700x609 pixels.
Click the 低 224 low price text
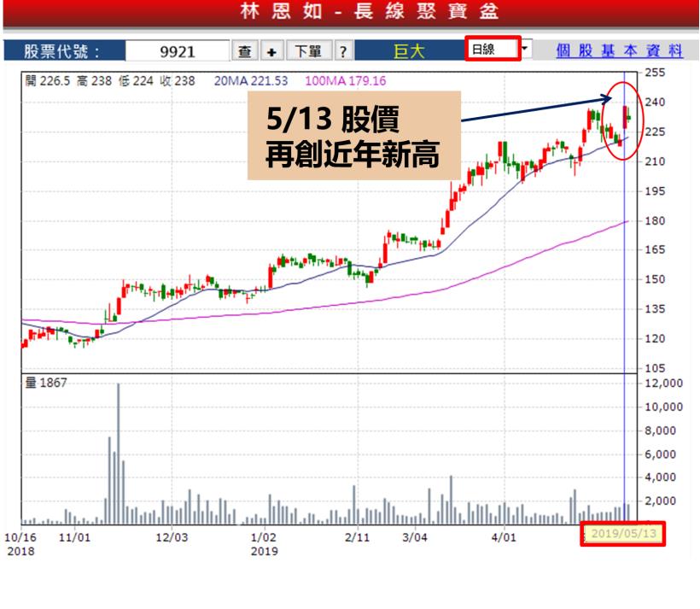pos(136,81)
